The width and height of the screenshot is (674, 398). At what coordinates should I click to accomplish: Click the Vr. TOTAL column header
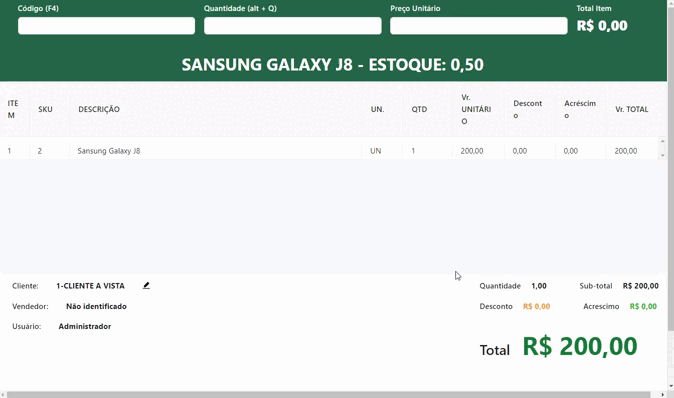coord(631,109)
